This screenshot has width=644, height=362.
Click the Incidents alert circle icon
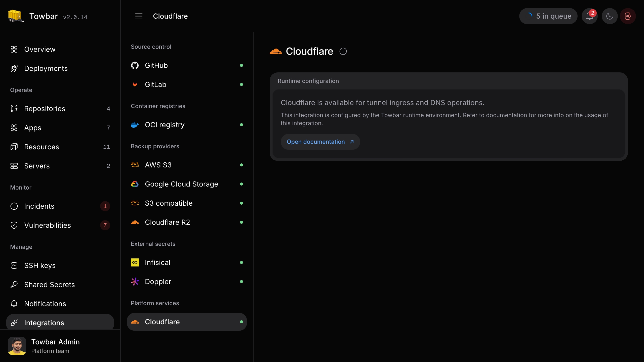(14, 206)
